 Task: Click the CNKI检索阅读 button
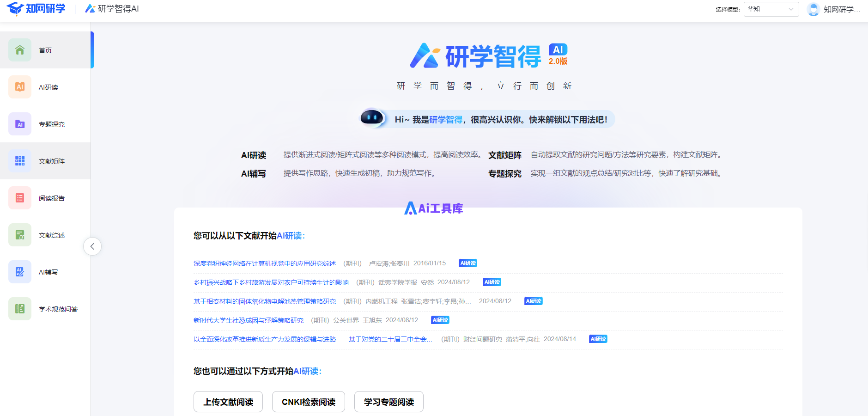pos(309,402)
